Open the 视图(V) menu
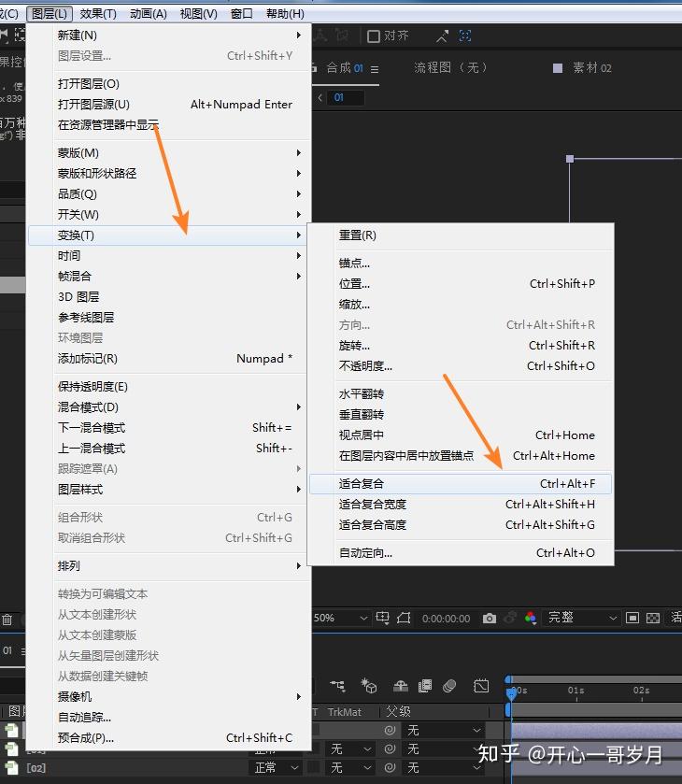The height and width of the screenshot is (784, 682). tap(198, 13)
